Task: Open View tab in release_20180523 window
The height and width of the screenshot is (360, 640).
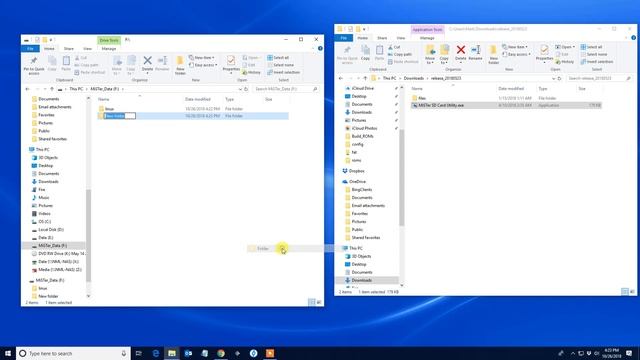Action: tap(401, 38)
